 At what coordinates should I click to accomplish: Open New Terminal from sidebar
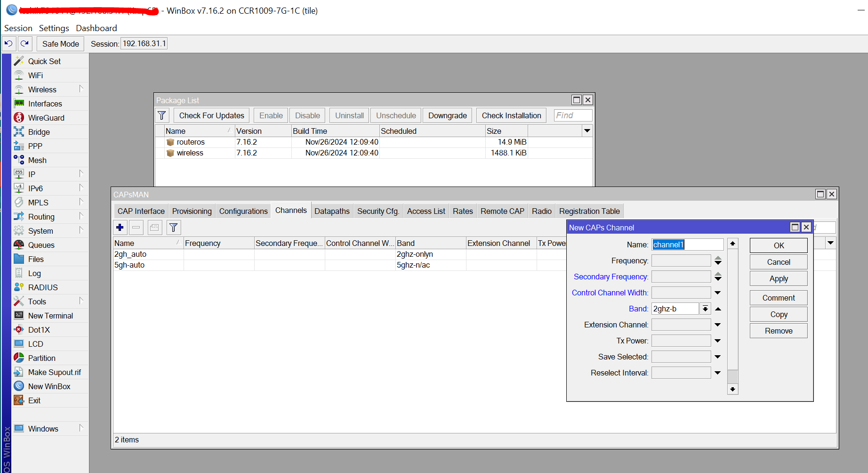pyautogui.click(x=50, y=316)
